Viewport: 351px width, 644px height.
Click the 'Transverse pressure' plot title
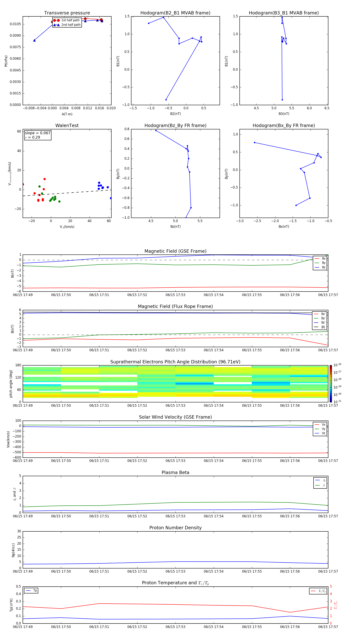(x=67, y=13)
